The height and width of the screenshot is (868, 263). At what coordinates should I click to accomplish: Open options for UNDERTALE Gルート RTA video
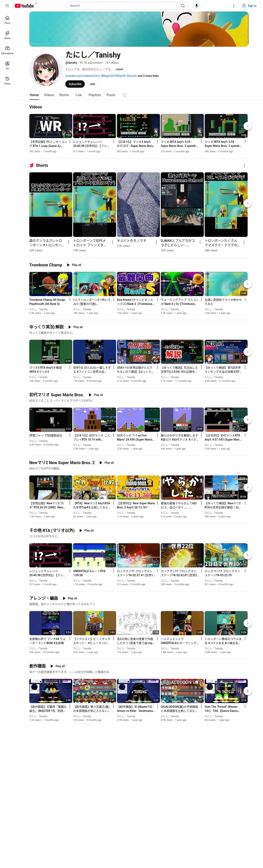click(113, 571)
